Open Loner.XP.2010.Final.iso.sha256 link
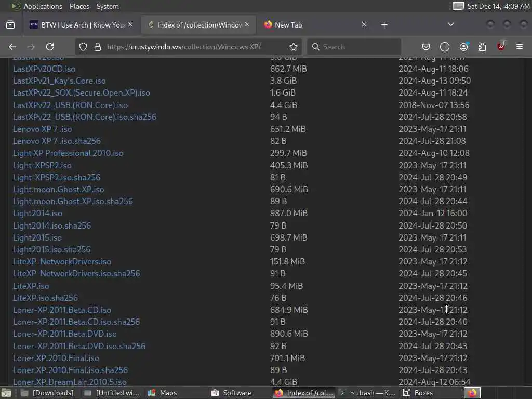 [x=70, y=370]
